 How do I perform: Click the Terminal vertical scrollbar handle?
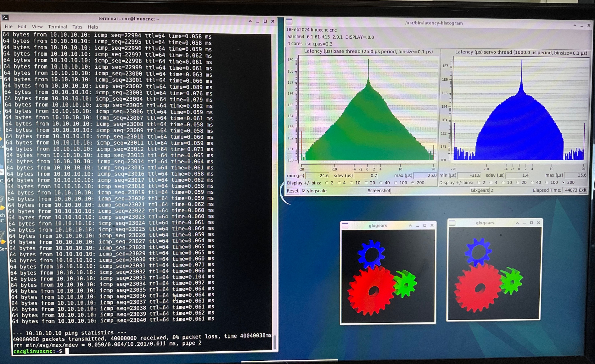[275, 342]
